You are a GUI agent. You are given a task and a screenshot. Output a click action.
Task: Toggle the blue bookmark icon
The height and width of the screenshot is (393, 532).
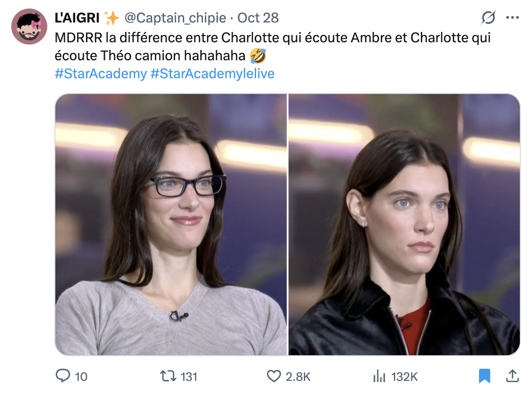pos(484,376)
